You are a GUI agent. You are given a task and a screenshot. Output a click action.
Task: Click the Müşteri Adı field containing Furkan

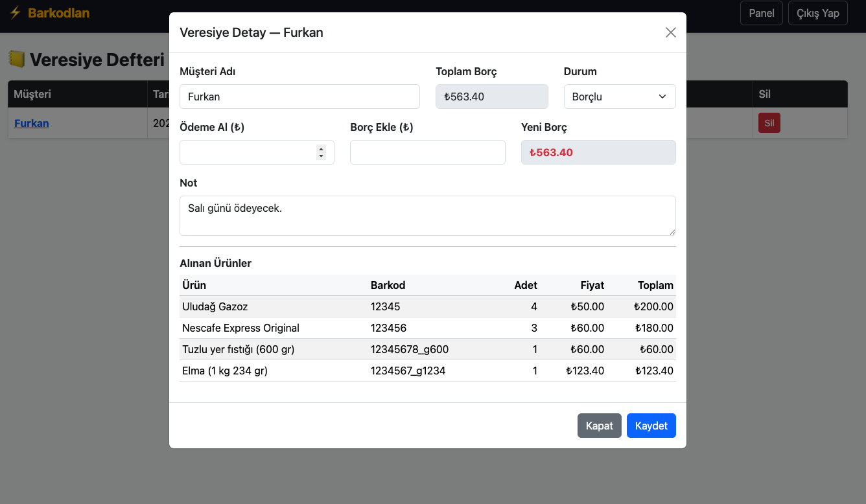tap(299, 97)
